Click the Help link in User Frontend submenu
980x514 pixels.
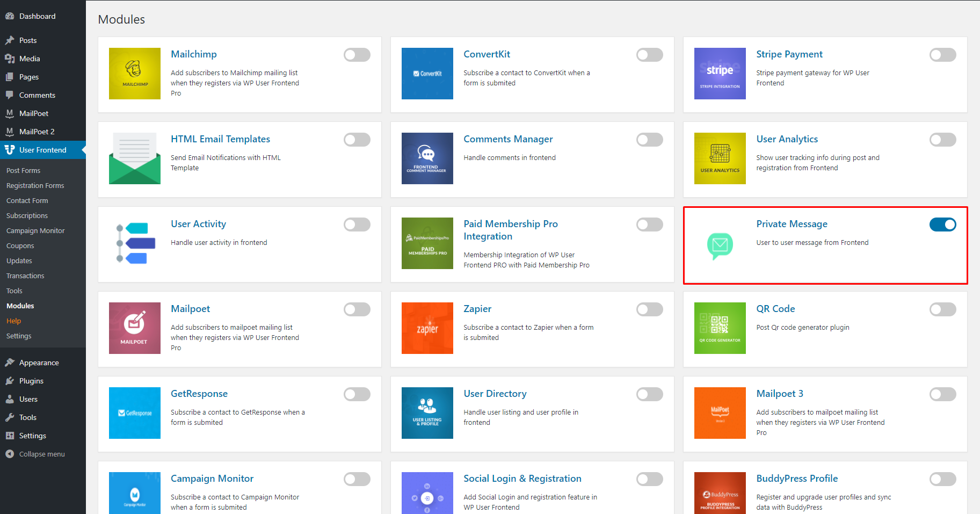[x=14, y=321]
